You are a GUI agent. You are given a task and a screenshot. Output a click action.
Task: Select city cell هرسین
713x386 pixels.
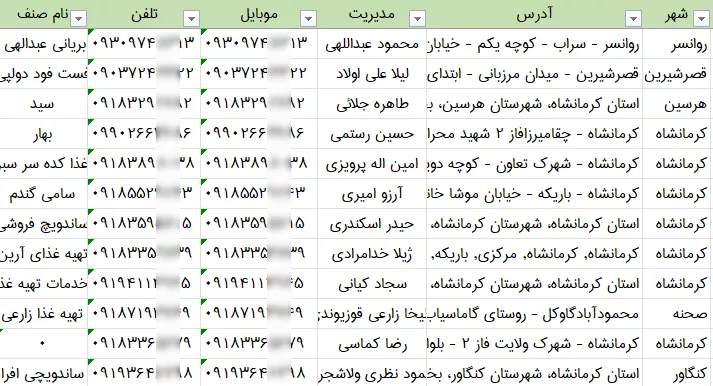coord(678,104)
